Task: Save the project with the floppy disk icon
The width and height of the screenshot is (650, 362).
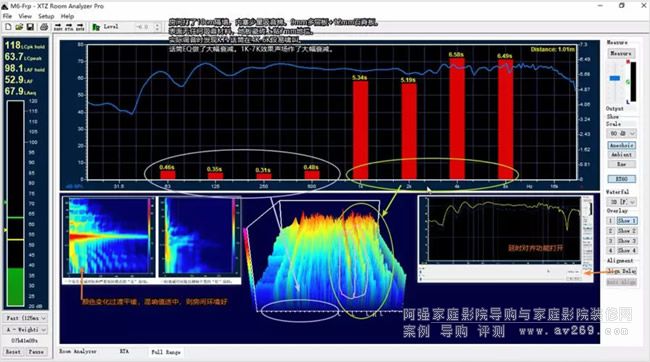Action: (x=30, y=27)
